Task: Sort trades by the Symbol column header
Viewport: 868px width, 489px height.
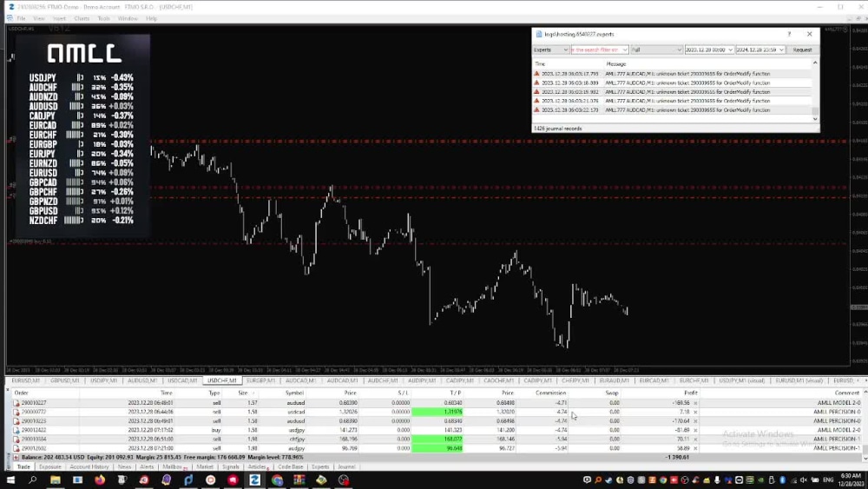Action: click(294, 393)
